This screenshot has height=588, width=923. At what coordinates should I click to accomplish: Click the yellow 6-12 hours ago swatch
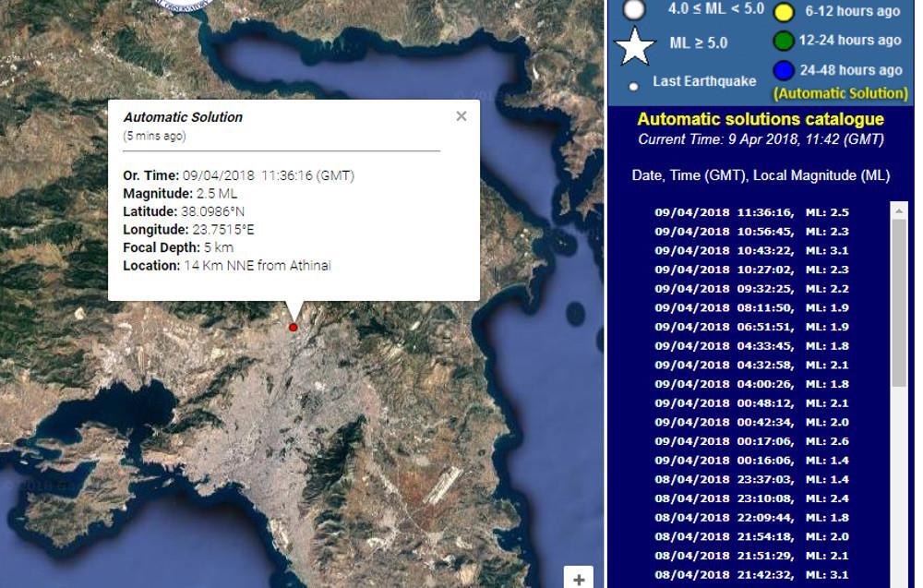point(784,12)
